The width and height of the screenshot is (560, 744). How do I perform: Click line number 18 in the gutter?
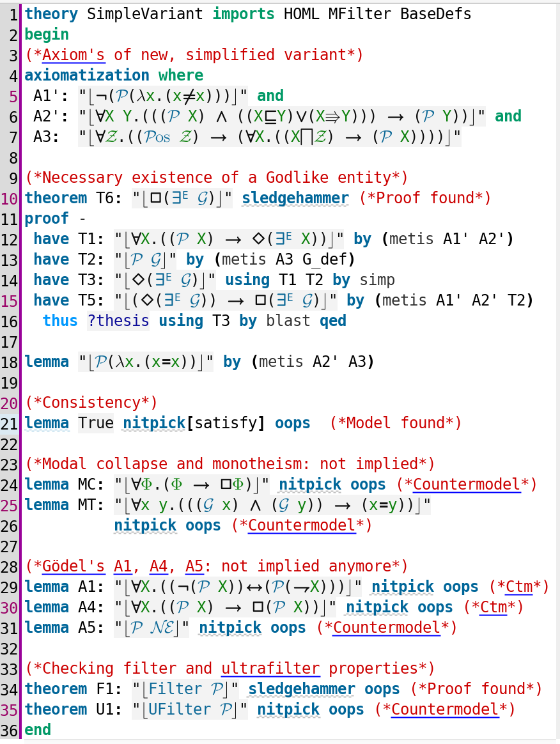pyautogui.click(x=9, y=362)
